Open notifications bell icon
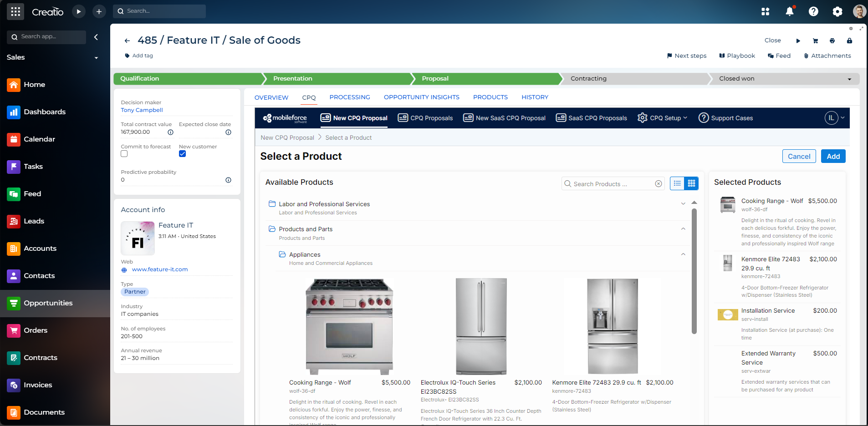868x426 pixels. (x=790, y=11)
